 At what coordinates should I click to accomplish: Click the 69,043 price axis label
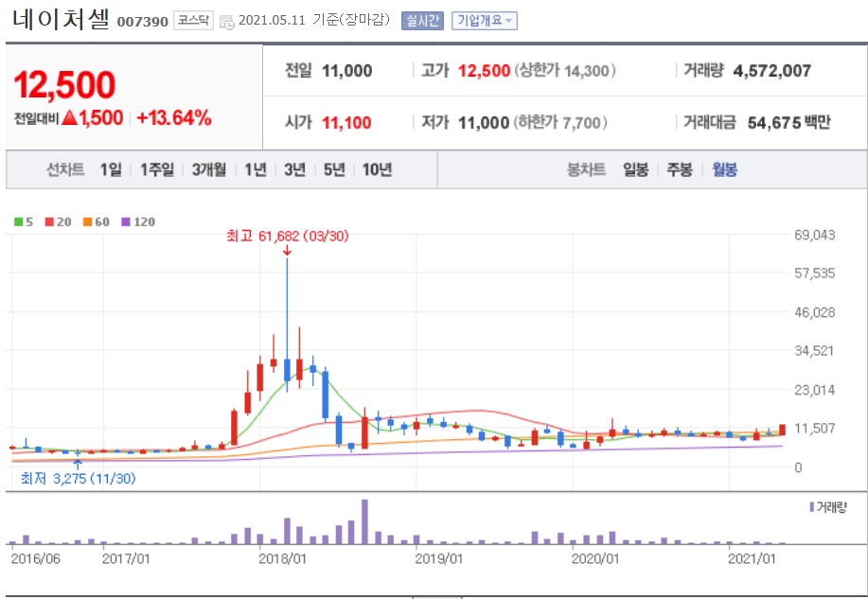click(814, 235)
